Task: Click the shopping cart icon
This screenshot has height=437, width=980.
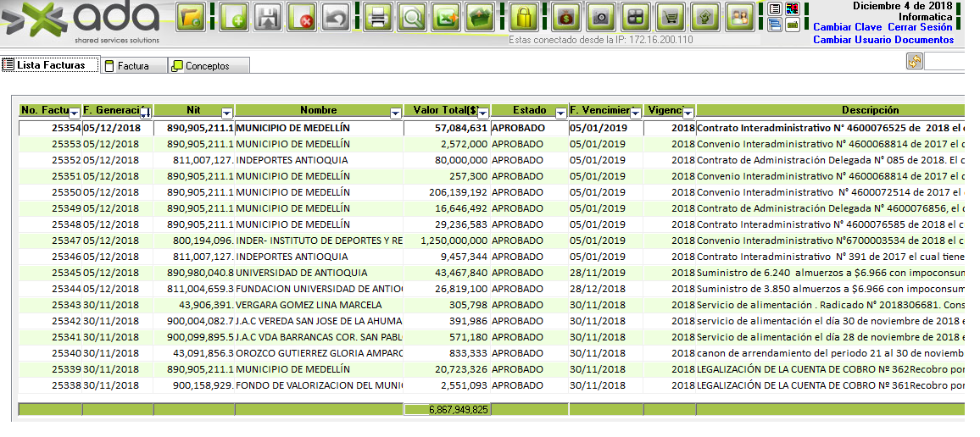Action: [x=671, y=17]
